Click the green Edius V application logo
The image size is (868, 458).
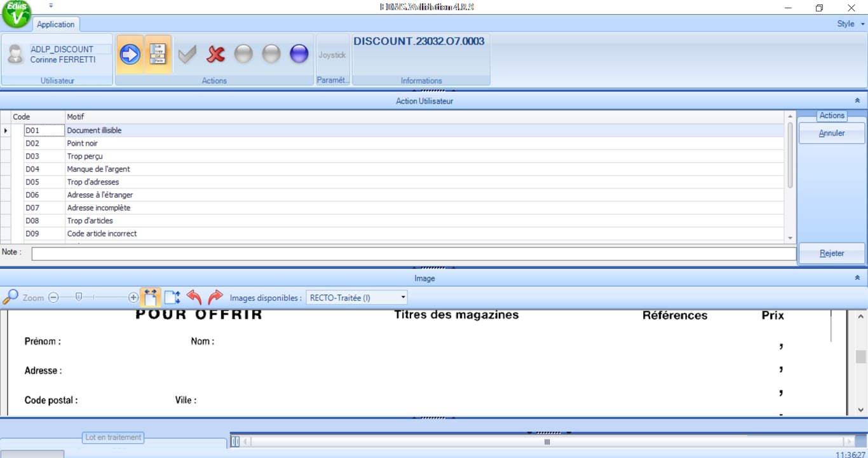[17, 14]
